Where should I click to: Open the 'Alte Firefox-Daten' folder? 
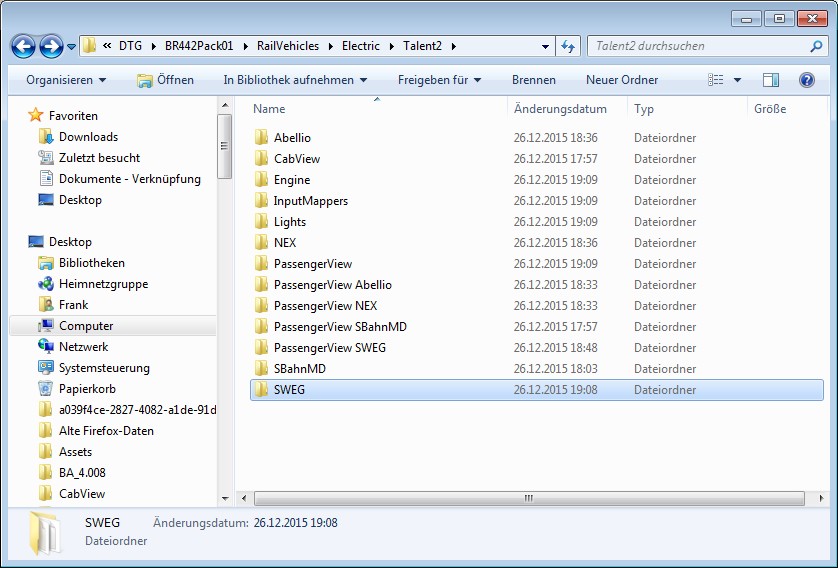pyautogui.click(x=106, y=431)
